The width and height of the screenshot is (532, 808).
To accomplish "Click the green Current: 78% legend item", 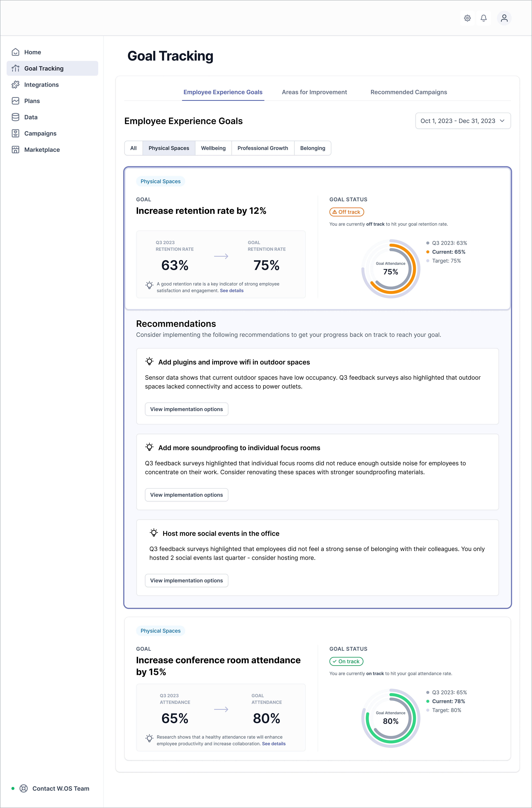I will click(x=446, y=701).
